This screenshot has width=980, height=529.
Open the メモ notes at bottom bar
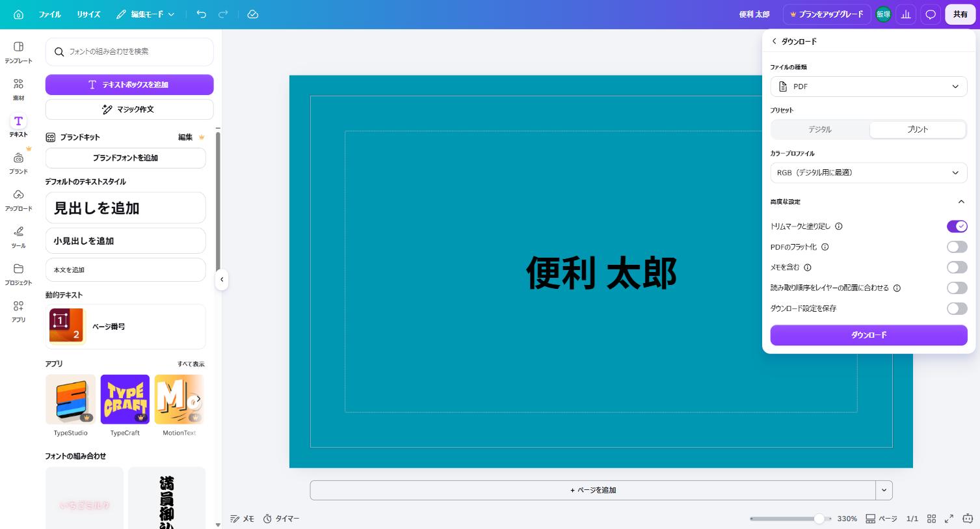tap(242, 519)
